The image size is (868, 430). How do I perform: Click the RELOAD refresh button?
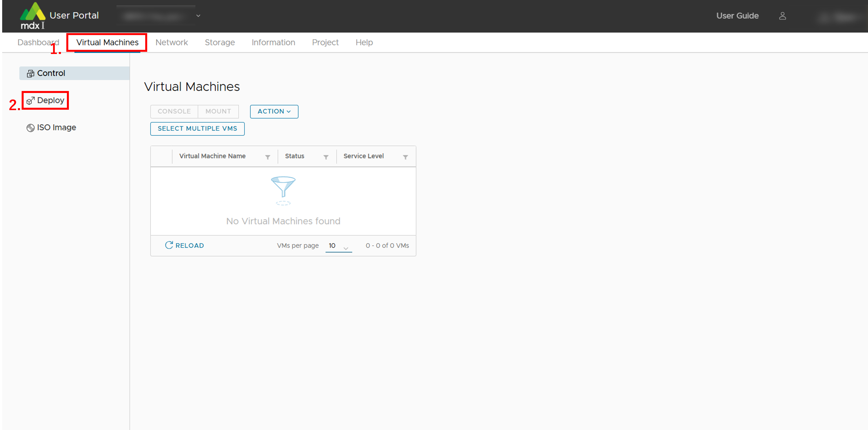184,245
